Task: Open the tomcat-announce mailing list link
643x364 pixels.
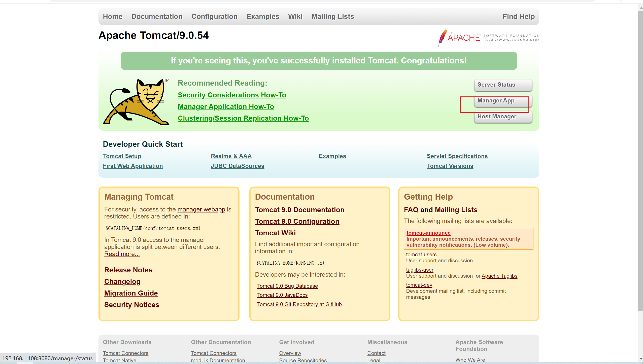Action: point(428,233)
